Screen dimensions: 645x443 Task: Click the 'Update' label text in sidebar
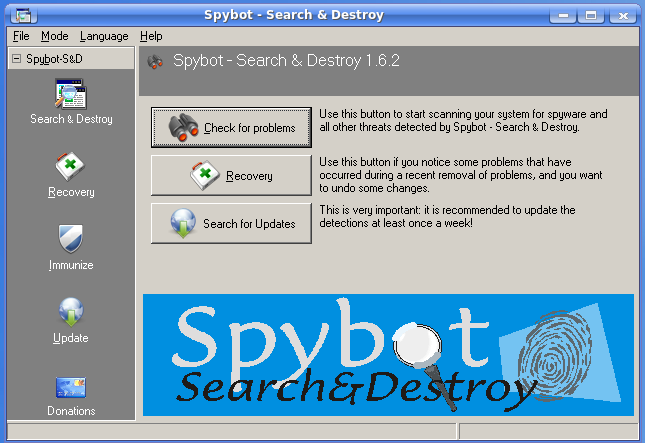coord(71,338)
